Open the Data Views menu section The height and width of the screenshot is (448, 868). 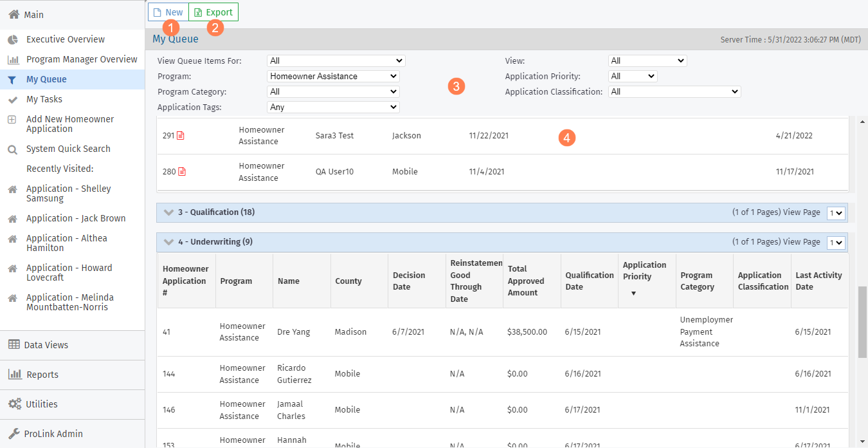coord(46,345)
